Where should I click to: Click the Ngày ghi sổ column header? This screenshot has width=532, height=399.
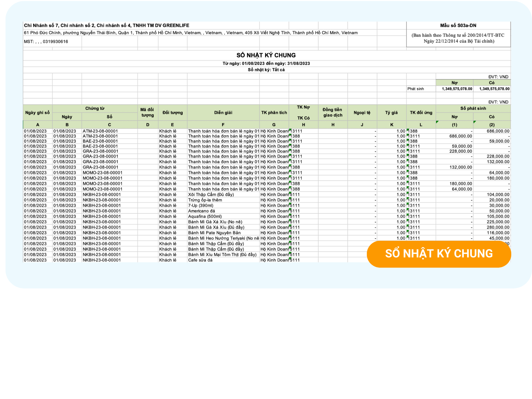point(37,112)
